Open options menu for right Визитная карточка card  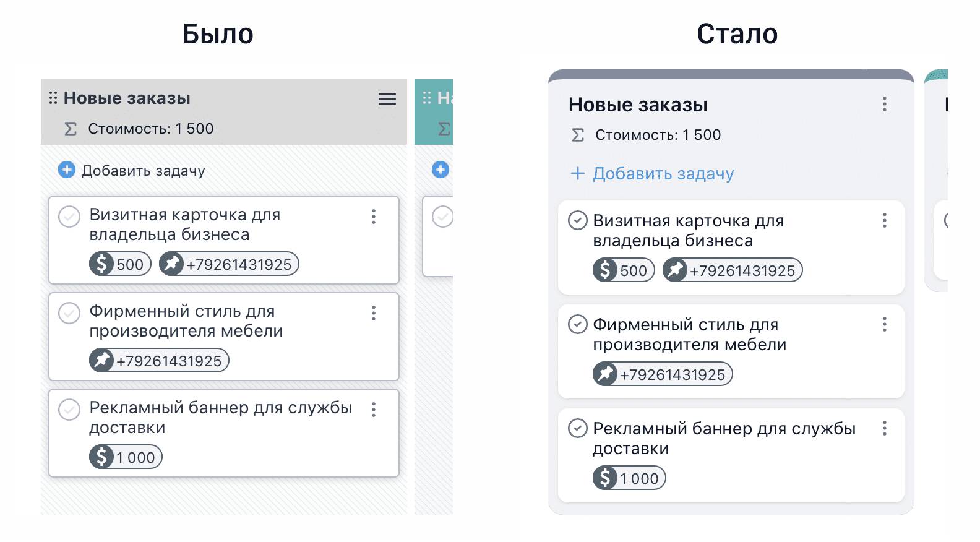tap(885, 220)
